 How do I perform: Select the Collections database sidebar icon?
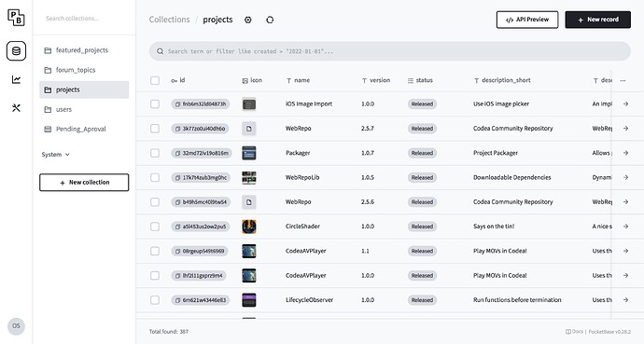16,51
